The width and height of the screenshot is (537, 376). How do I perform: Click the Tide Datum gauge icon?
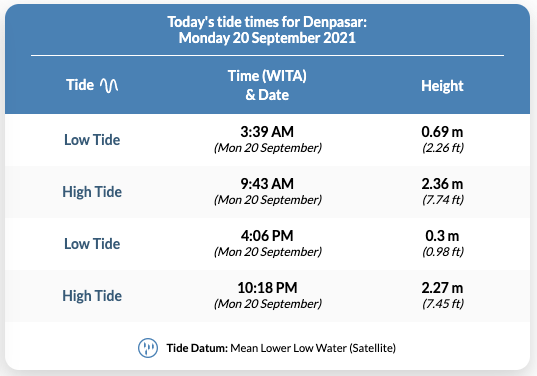148,348
